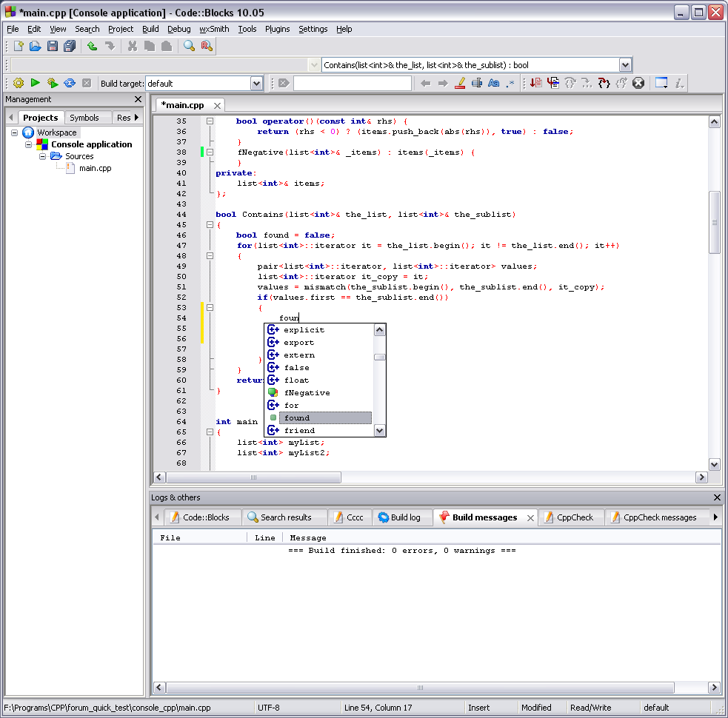
Task: Click the Stop debugger icon
Action: pyautogui.click(x=638, y=84)
